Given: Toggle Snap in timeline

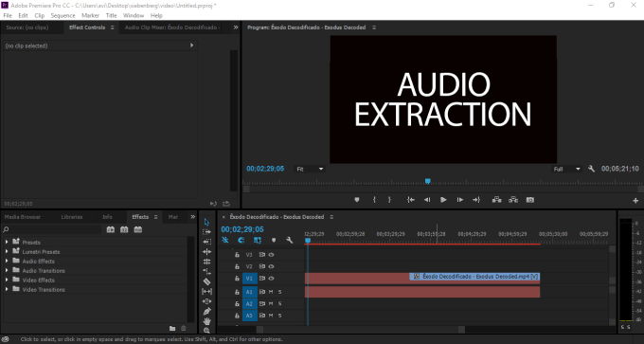Looking at the screenshot, I should 241,240.
